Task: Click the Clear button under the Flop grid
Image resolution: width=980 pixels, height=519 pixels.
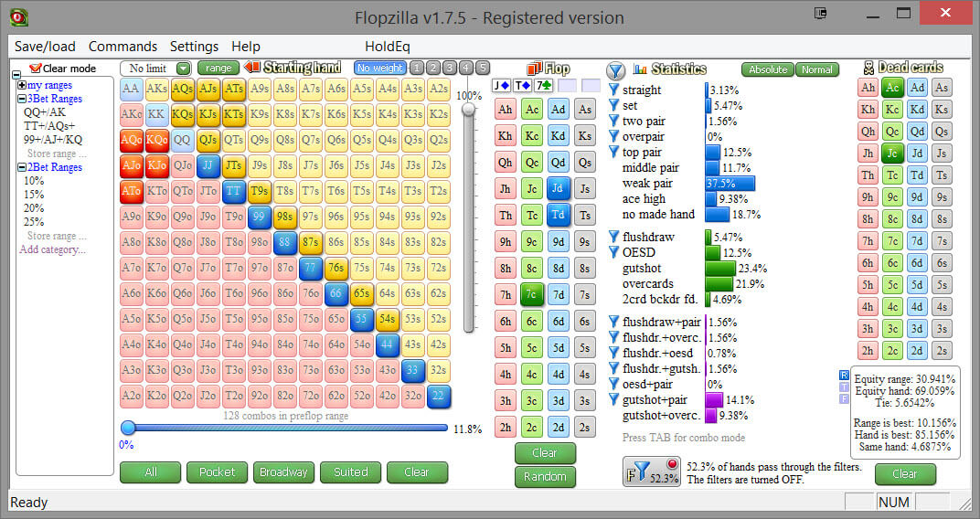Action: [x=545, y=453]
